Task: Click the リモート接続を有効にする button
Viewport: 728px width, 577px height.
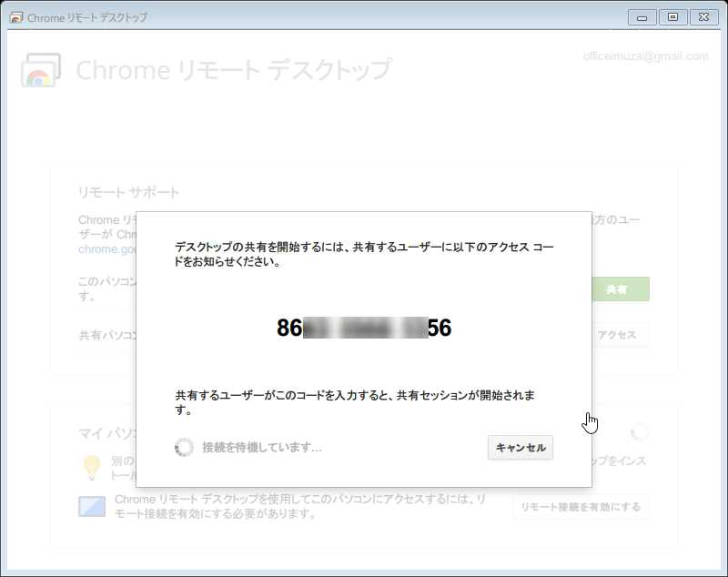Action: 581,507
